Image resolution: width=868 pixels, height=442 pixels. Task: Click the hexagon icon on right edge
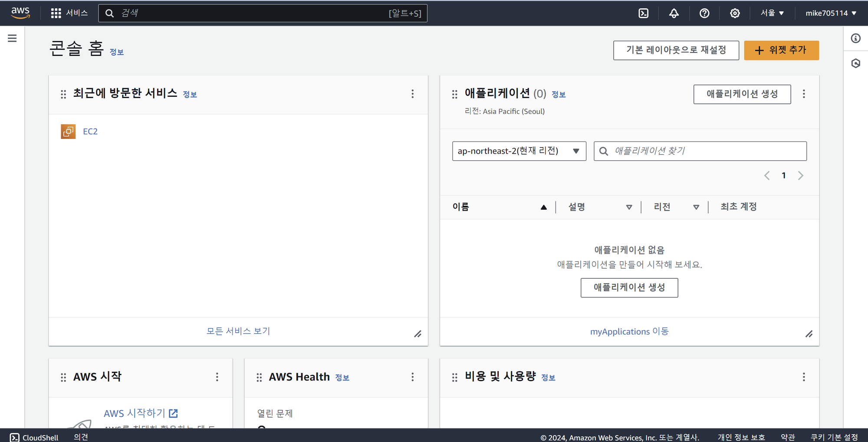[x=856, y=63]
